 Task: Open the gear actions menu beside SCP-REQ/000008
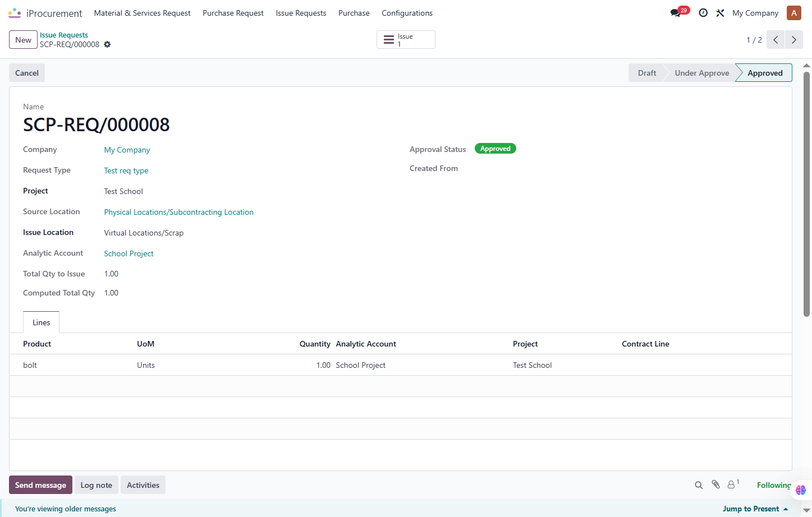click(107, 44)
